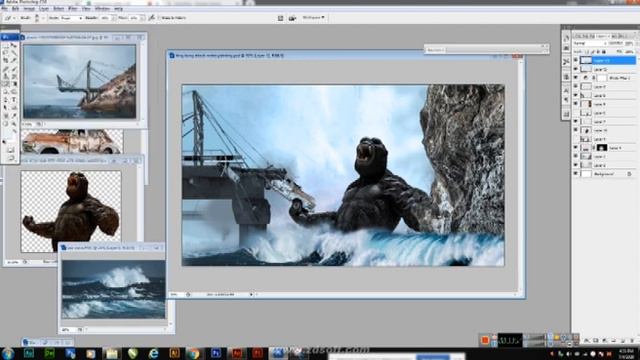The width and height of the screenshot is (640, 360).
Task: Select the Brush tool in toolbox
Action: coord(14,69)
